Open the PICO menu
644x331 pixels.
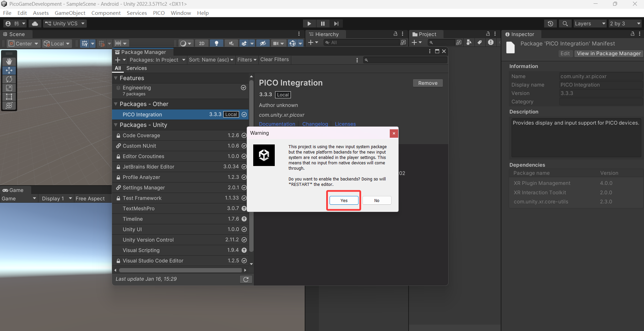[x=159, y=13]
